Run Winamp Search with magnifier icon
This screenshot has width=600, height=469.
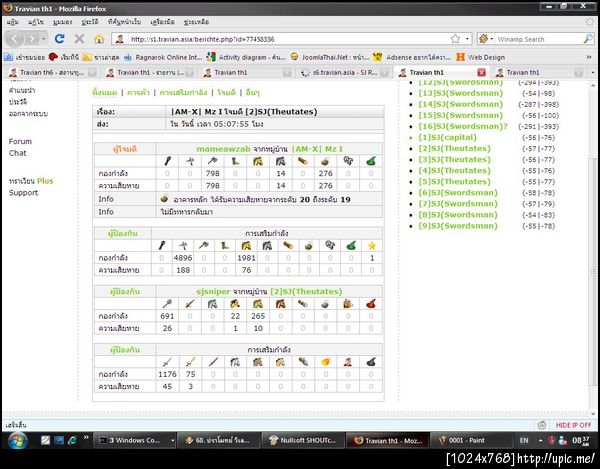point(588,39)
